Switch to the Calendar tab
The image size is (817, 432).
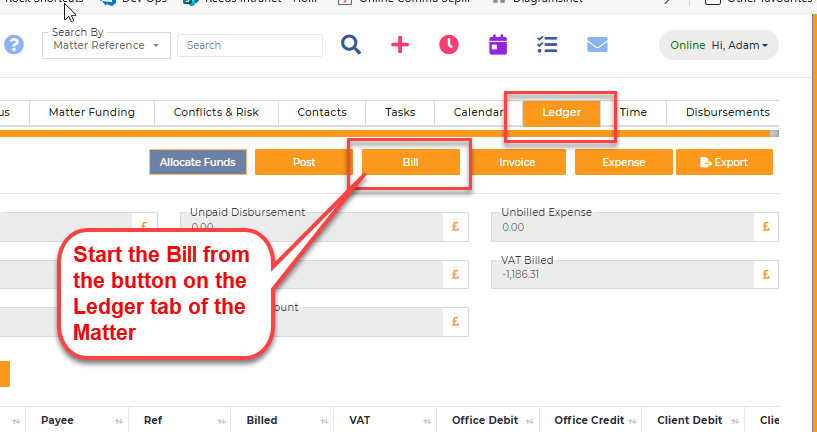(478, 113)
